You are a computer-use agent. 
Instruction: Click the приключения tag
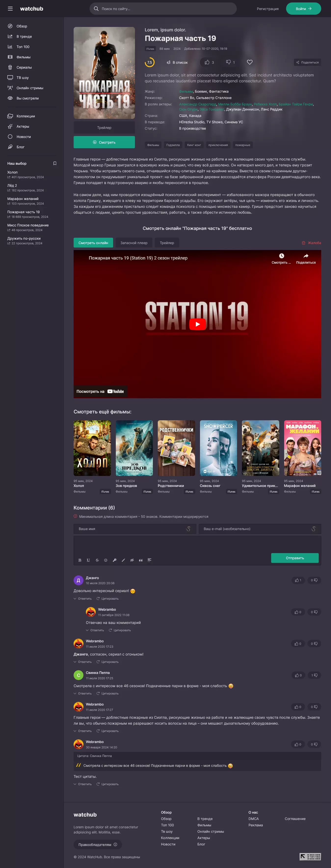point(218,145)
